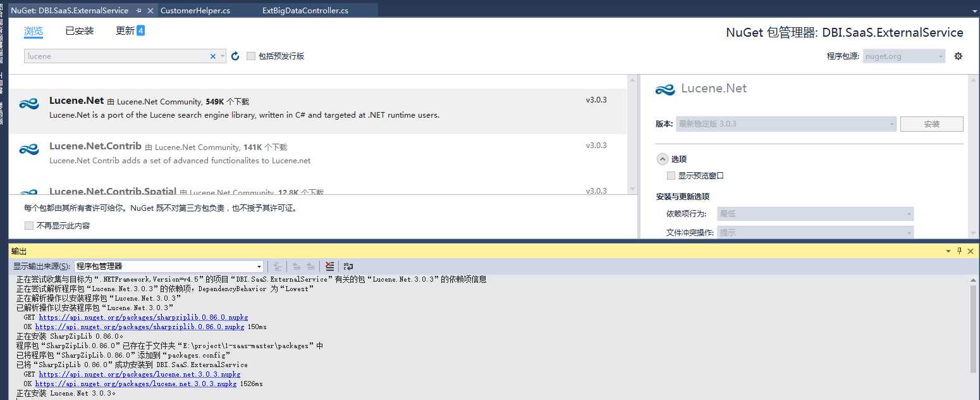Click the Lucene.Net package icon in results

pyautogui.click(x=29, y=104)
